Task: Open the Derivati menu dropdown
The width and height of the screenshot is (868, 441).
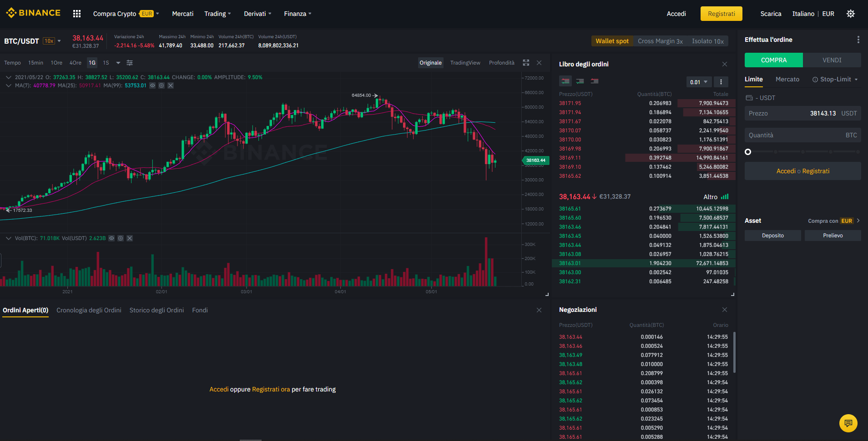Action: coord(257,14)
